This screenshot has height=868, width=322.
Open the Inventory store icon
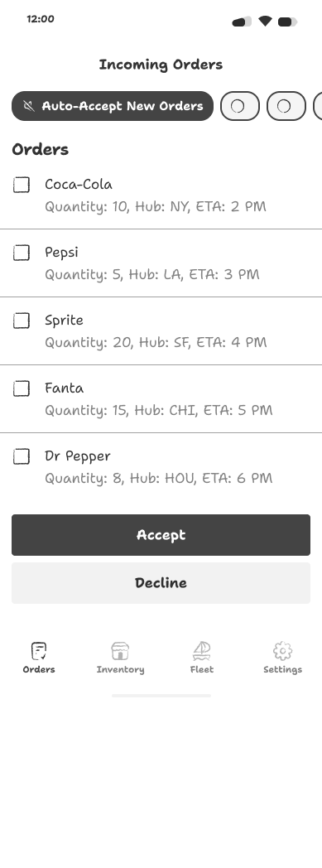120,651
